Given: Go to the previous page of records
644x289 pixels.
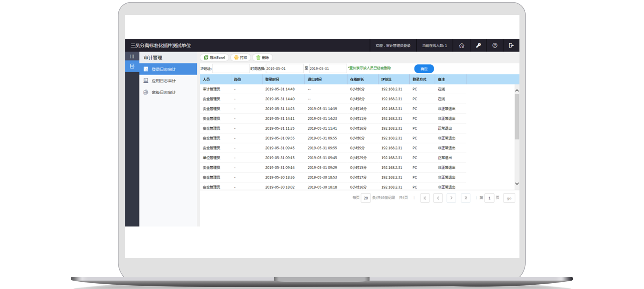Looking at the screenshot, I should (x=438, y=198).
